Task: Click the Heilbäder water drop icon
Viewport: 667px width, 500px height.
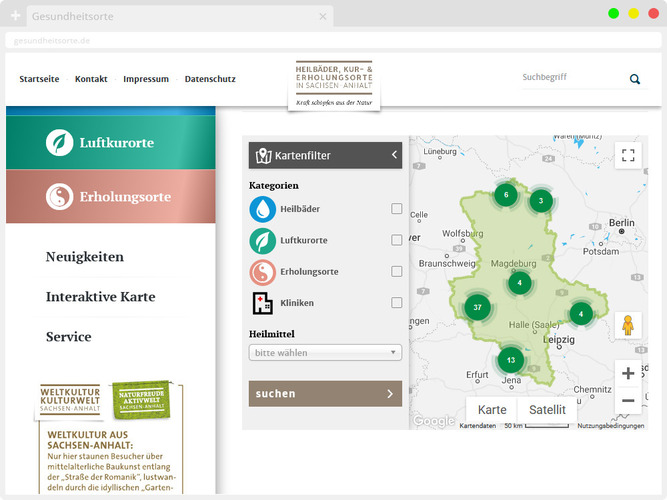Action: coord(262,209)
